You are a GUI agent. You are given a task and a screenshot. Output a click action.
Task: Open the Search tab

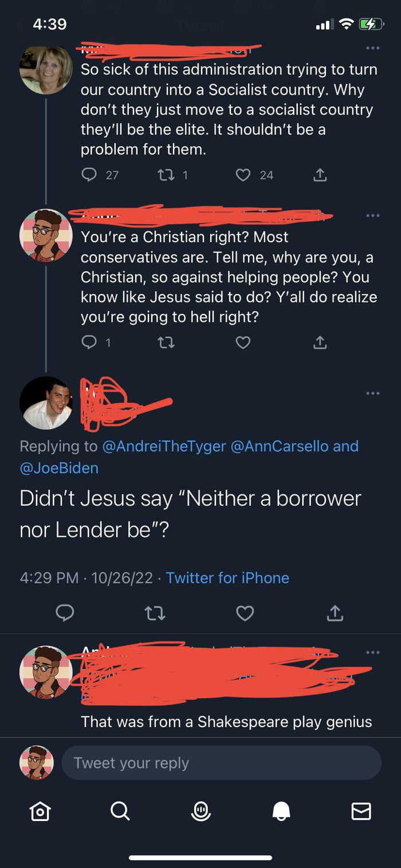point(120,811)
